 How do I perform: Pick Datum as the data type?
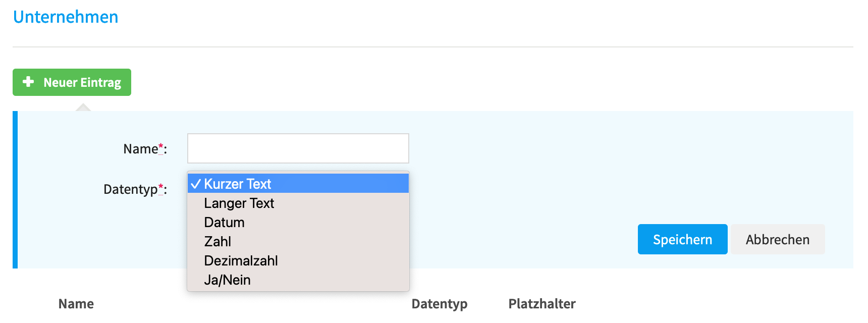(x=298, y=222)
